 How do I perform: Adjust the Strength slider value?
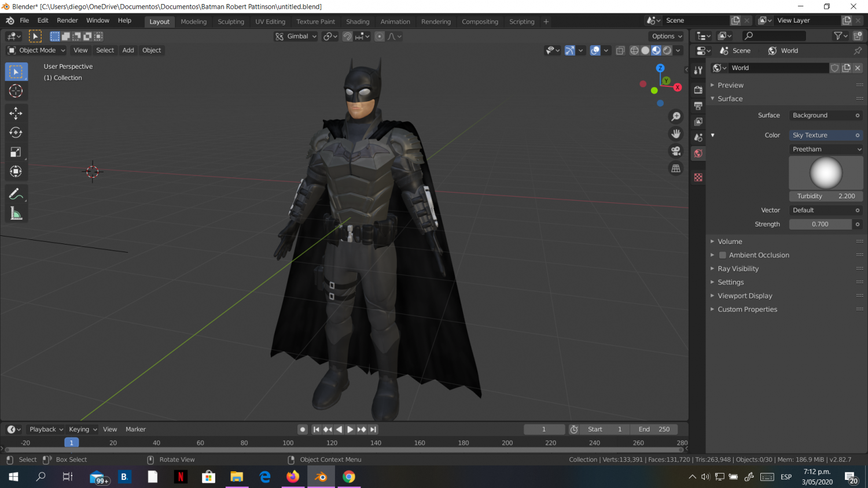click(x=820, y=224)
